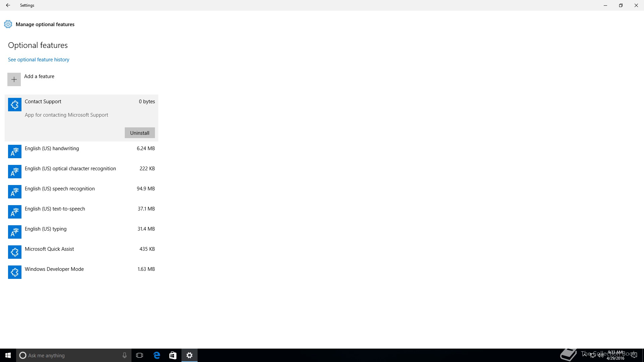This screenshot has width=644, height=362.
Task: Minimize the Settings window
Action: 605,5
